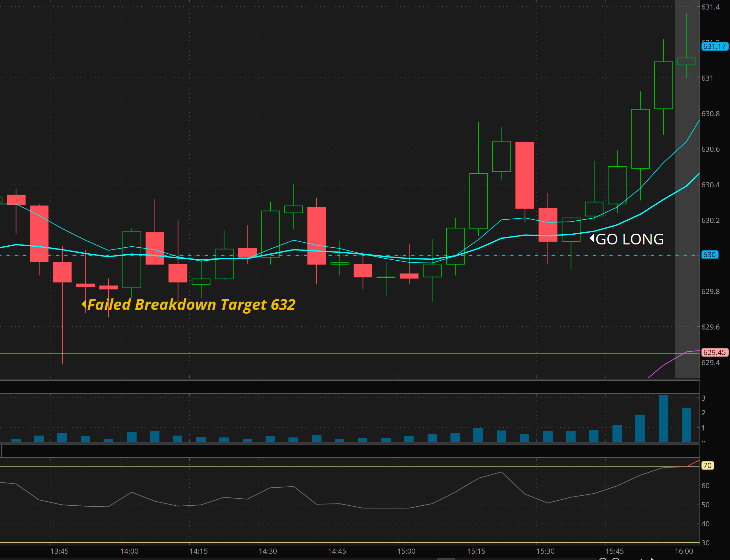Click arrow marker before 'Failed Breakdown' text

[84, 304]
